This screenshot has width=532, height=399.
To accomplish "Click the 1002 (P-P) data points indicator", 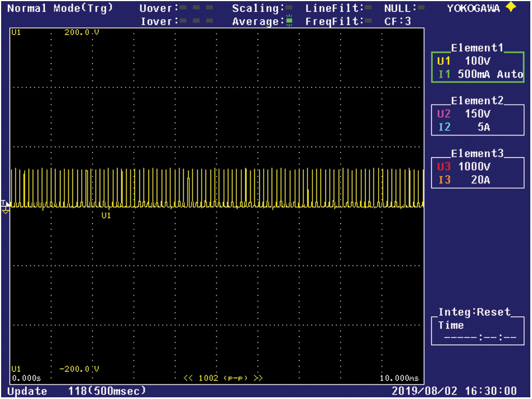I will pyautogui.click(x=223, y=378).
